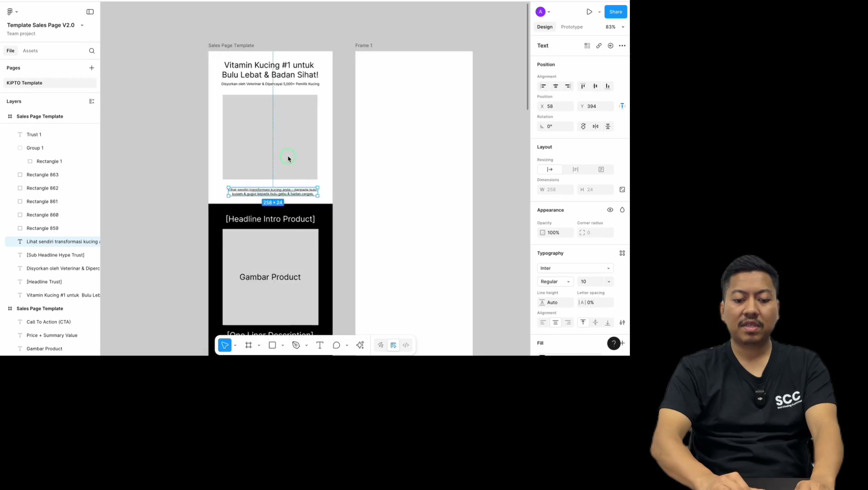Open the Figma main menu icon
This screenshot has width=868, height=490.
point(10,12)
